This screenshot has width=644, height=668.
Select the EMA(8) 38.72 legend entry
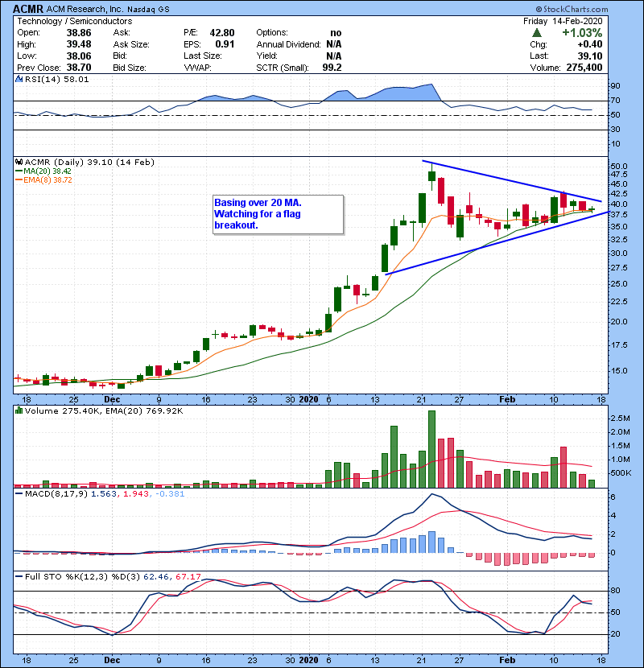pos(43,179)
